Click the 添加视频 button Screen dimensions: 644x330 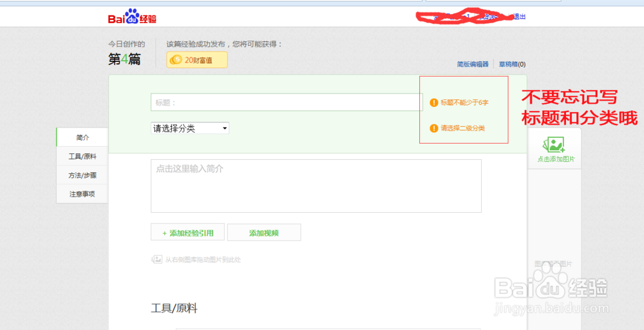[x=264, y=233]
